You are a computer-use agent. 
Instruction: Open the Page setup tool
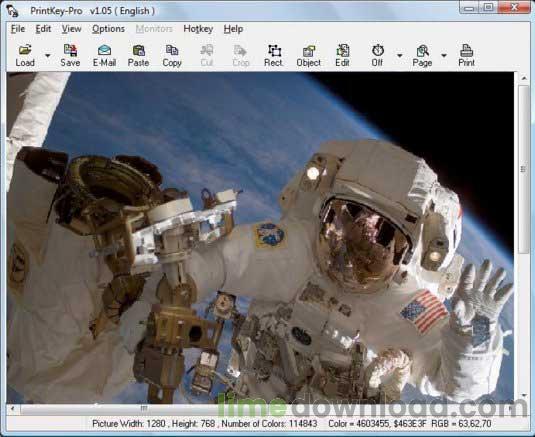(x=422, y=56)
